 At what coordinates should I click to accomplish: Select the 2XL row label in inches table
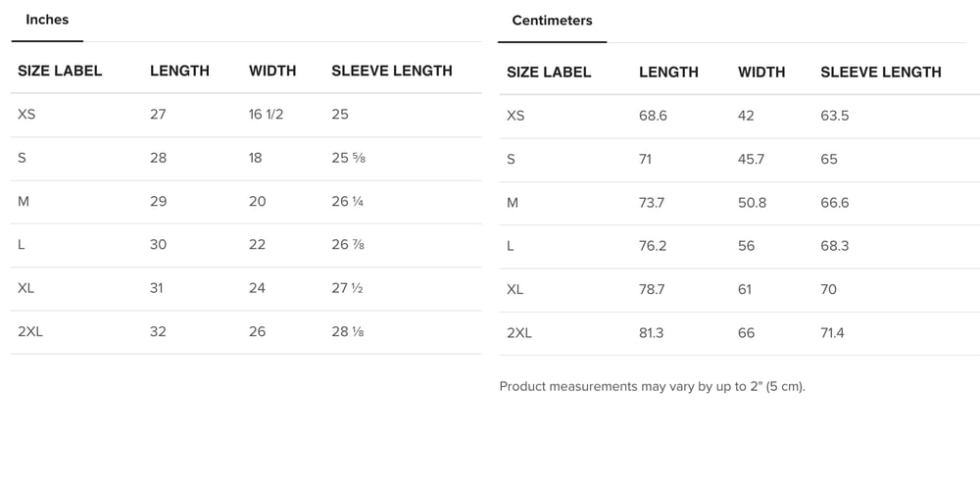(30, 331)
